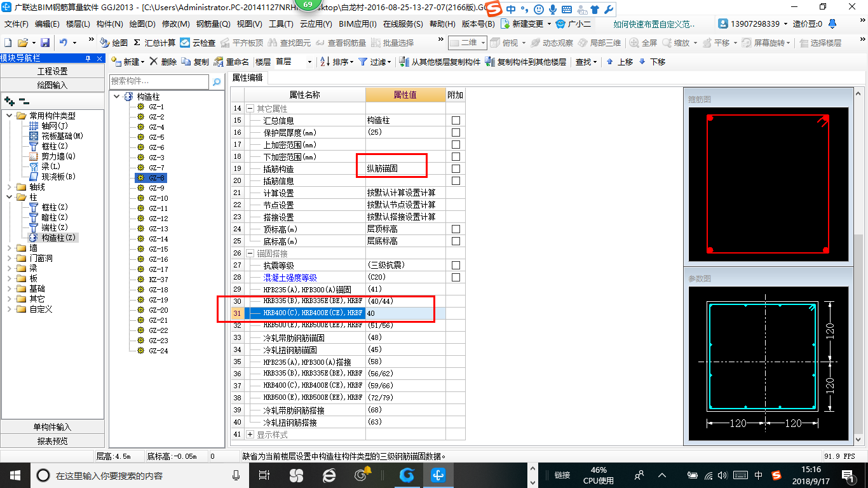Image resolution: width=868 pixels, height=488 pixels.
Task: Tick the 附加 checkbox for 混凝土强度等级
Action: point(456,277)
